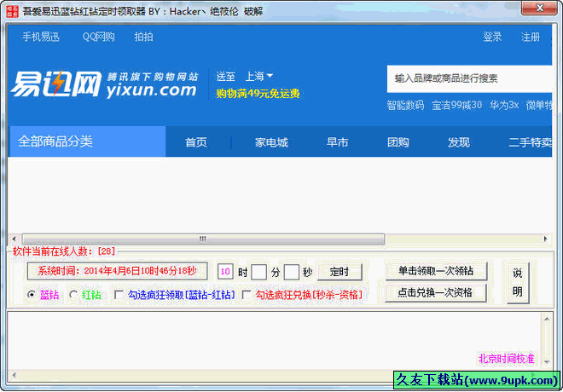
Task: Open the 家电城 tab
Action: pyautogui.click(x=271, y=142)
